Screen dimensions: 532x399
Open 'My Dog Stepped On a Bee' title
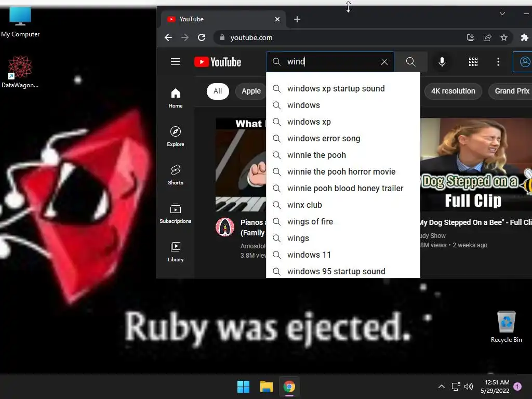coord(476,222)
